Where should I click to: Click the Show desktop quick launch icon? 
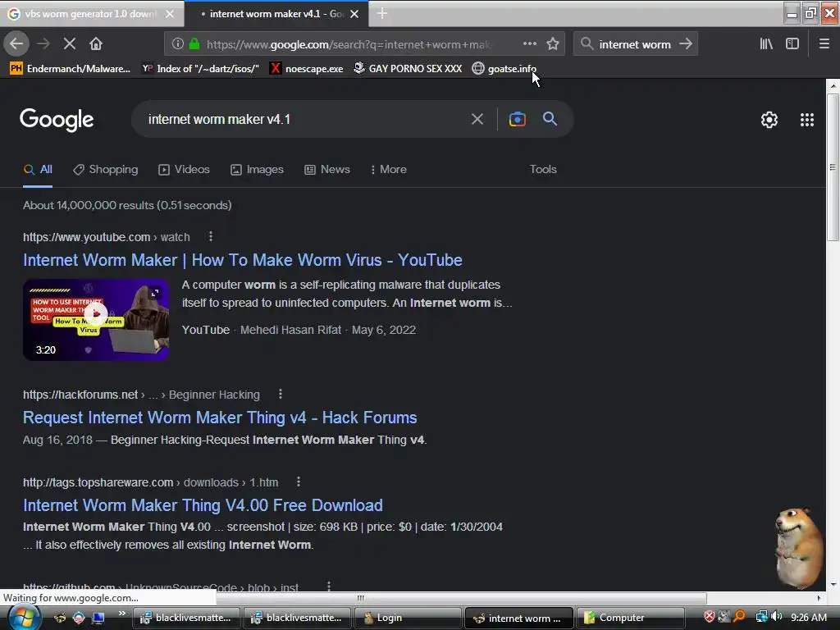[x=98, y=617]
